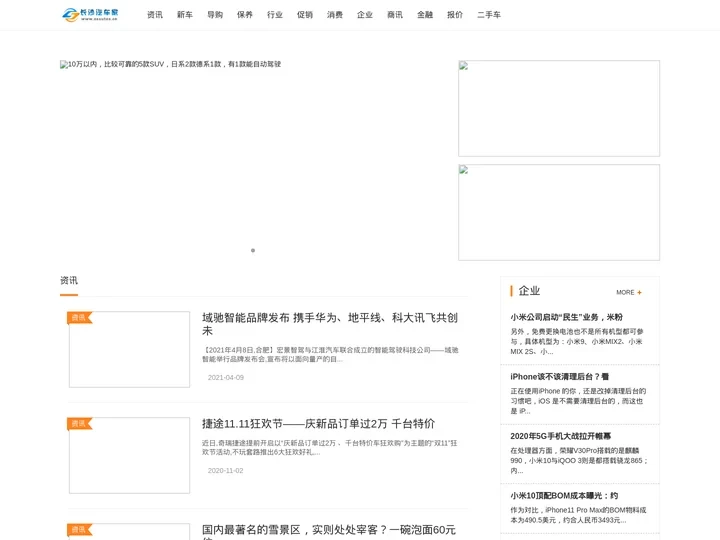Click the date 2021-04-09

coord(225,377)
